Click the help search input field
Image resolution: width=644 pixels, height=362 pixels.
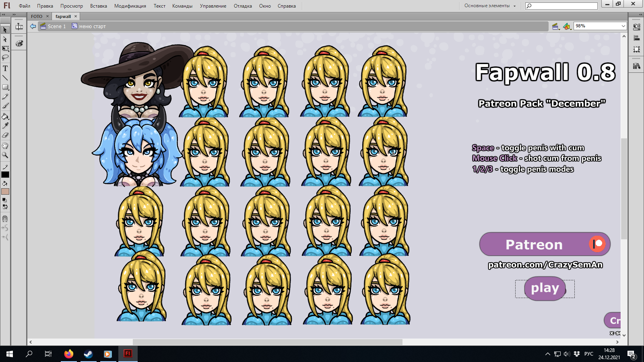click(561, 6)
